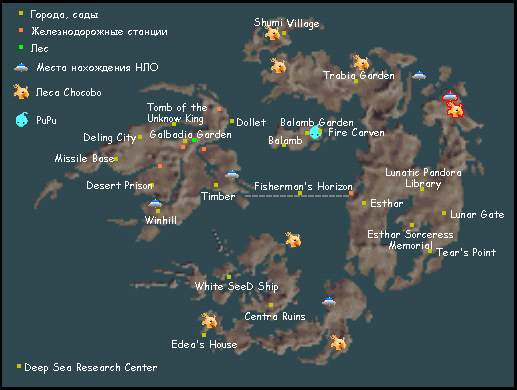Click the Chocobo icon above Trabia Garden
Image resolution: width=517 pixels, height=390 pixels.
point(361,62)
